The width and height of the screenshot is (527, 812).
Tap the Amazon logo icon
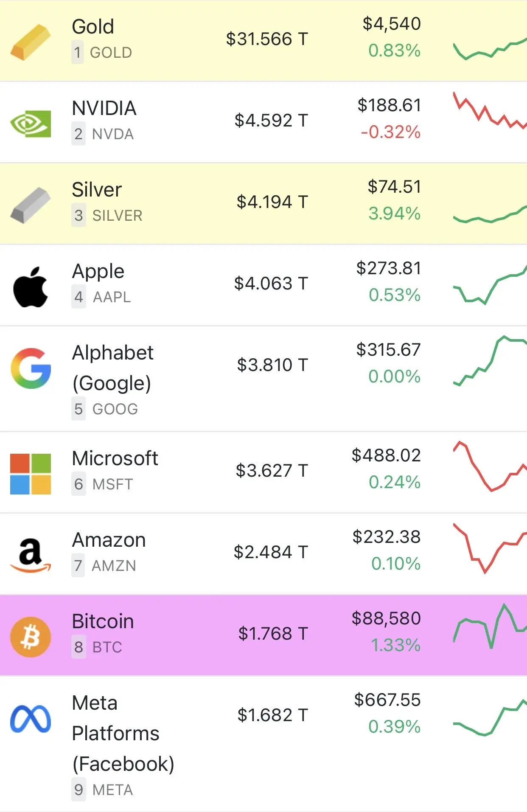[31, 555]
